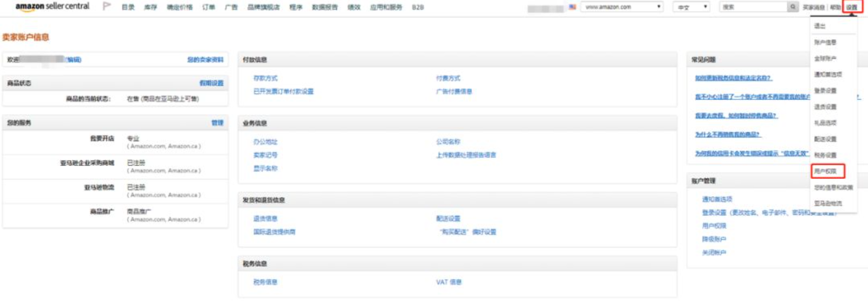Click the 设置 settings menu button
The image size is (868, 304).
(852, 8)
